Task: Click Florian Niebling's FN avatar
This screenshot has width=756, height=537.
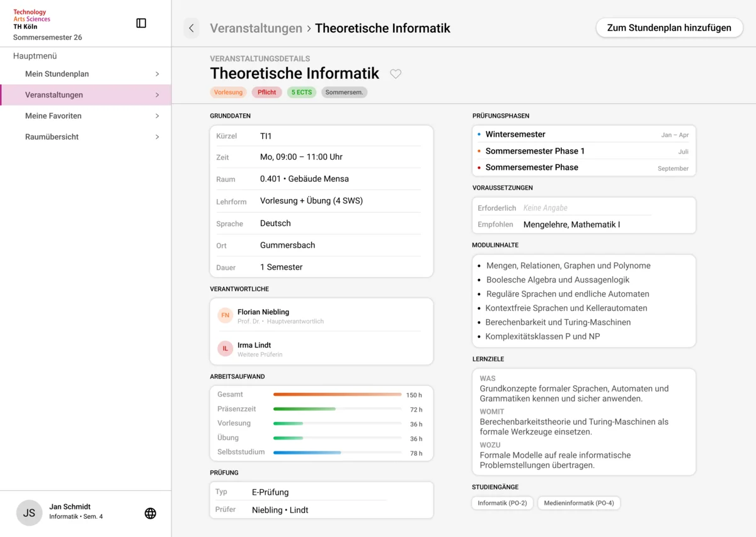Action: click(x=225, y=315)
